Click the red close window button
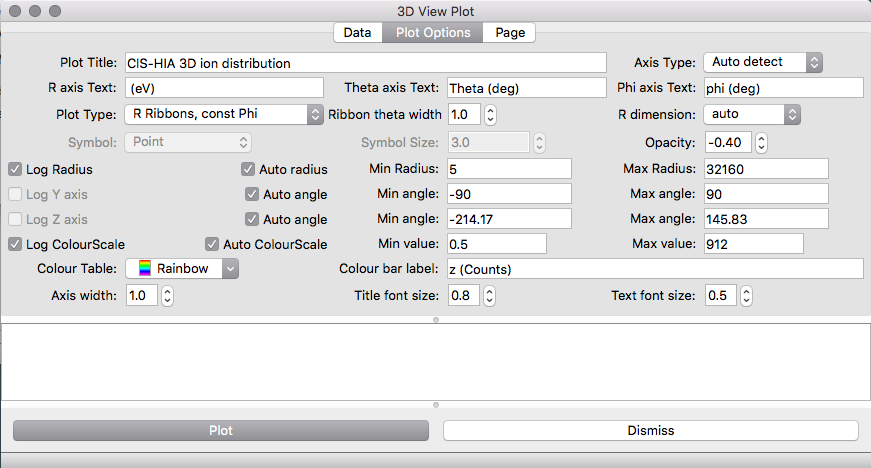 coord(14,11)
